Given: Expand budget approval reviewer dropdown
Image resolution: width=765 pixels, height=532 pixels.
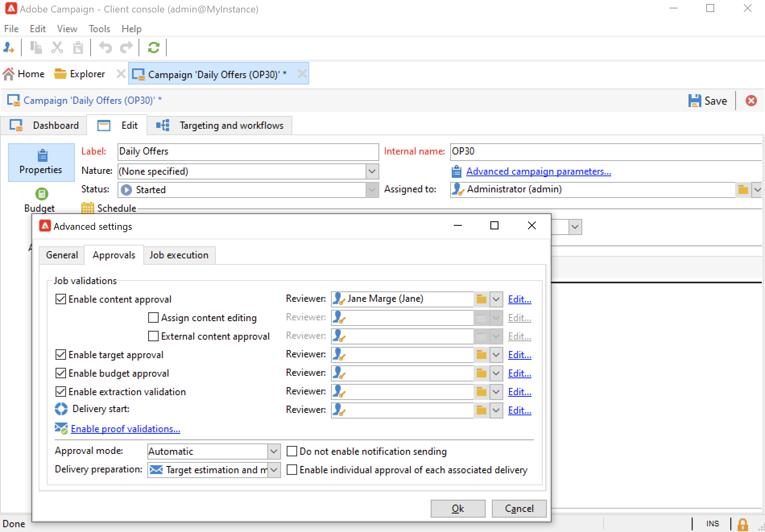Looking at the screenshot, I should point(496,373).
